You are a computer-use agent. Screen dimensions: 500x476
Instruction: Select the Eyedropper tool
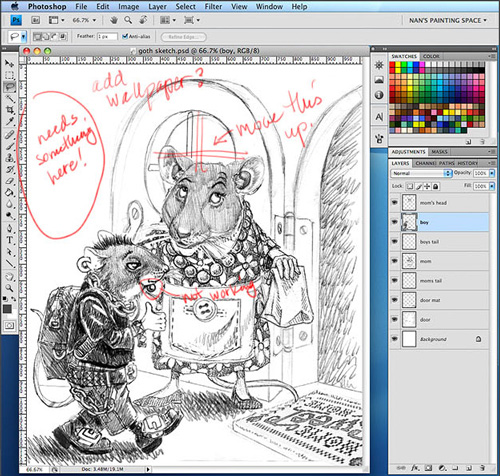click(10, 122)
